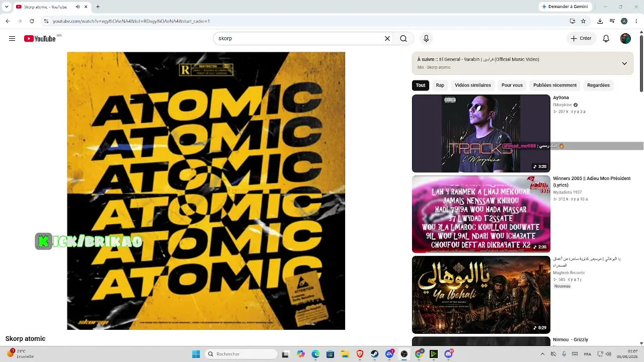Go back with the browser back arrow
Viewport: 644px width, 362px height.
(x=8, y=21)
